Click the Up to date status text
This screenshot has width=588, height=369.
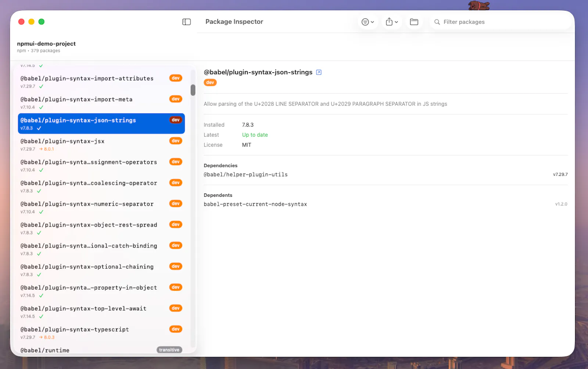pos(255,135)
